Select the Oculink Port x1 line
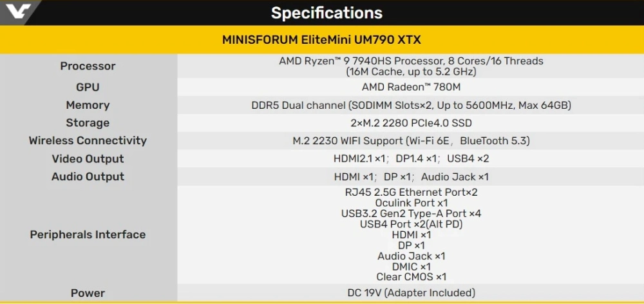This screenshot has width=644, height=304. pos(411,203)
